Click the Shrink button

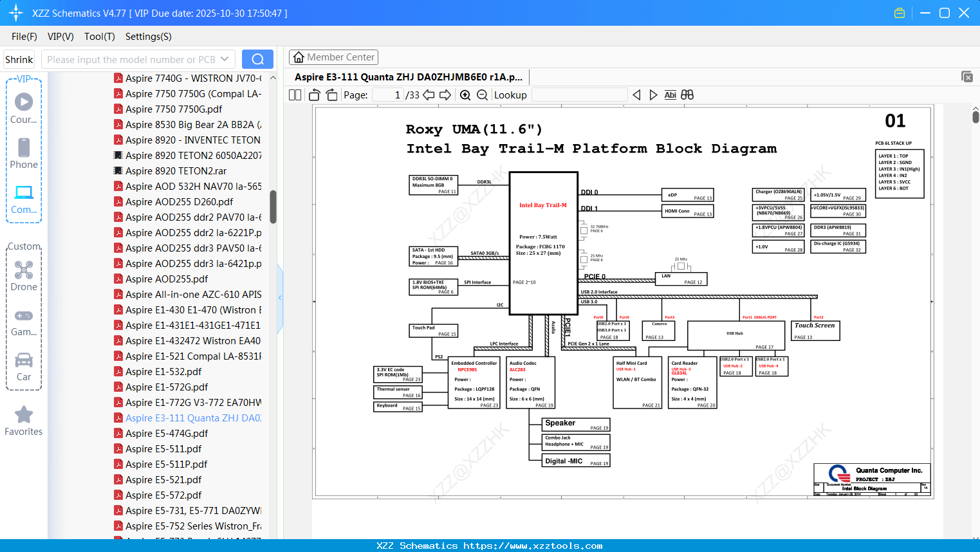pyautogui.click(x=19, y=59)
